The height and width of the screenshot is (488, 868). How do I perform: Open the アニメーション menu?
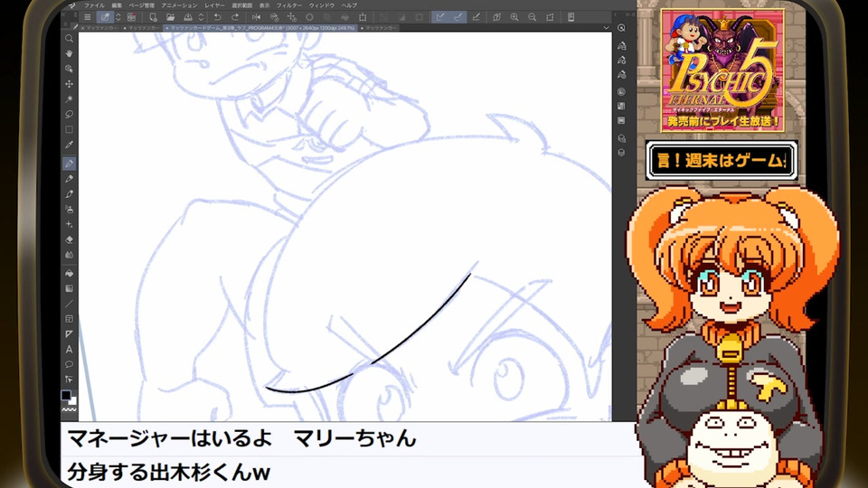pos(179,5)
